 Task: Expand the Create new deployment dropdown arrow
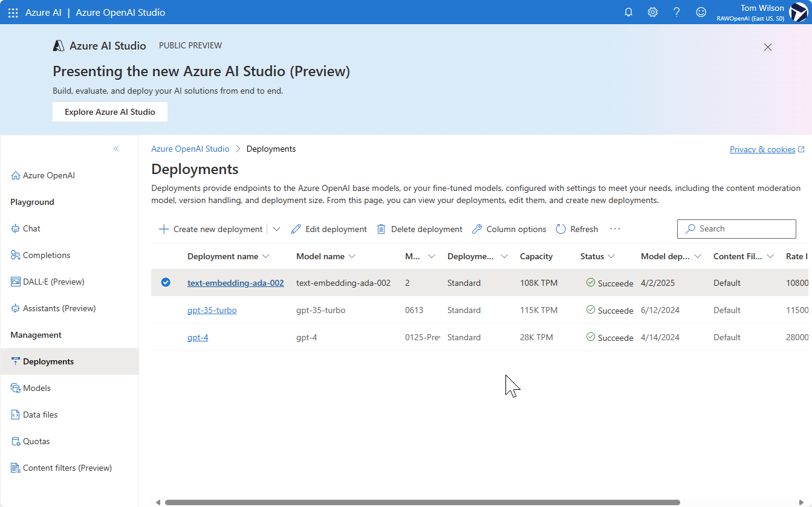pyautogui.click(x=277, y=229)
